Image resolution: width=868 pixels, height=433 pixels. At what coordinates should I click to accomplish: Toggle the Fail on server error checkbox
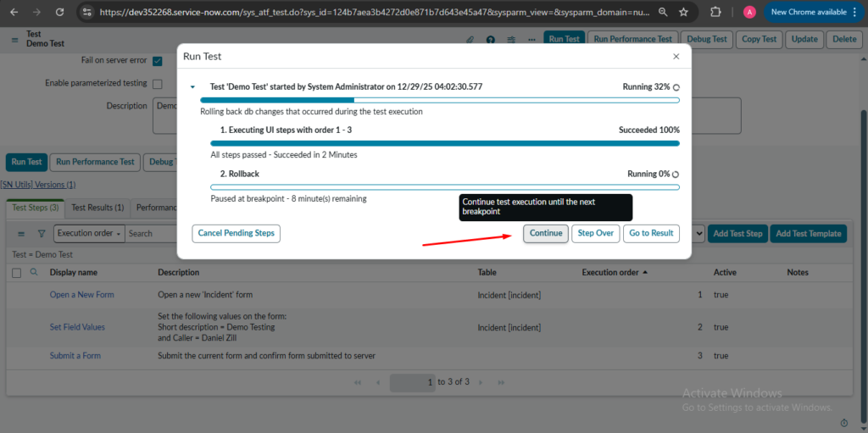click(158, 61)
